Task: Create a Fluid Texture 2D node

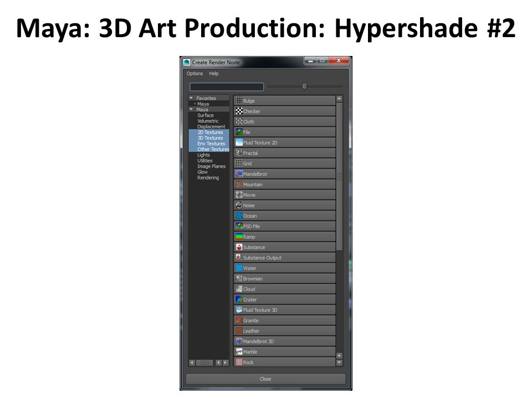Action: click(x=284, y=143)
